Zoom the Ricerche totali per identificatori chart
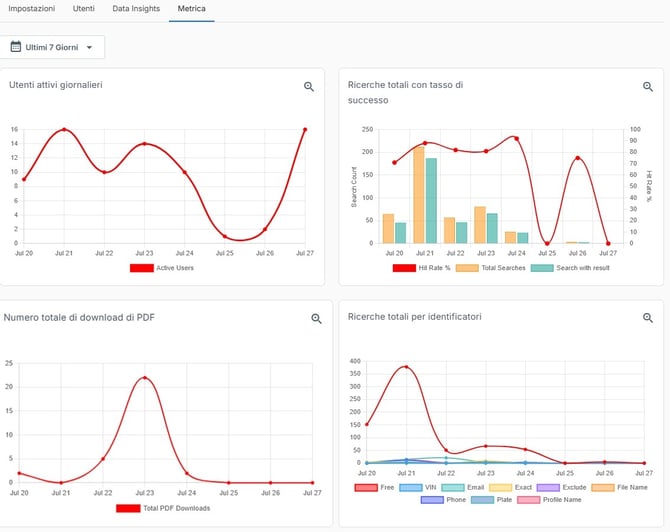Screen dimensions: 670x532 [x=648, y=317]
